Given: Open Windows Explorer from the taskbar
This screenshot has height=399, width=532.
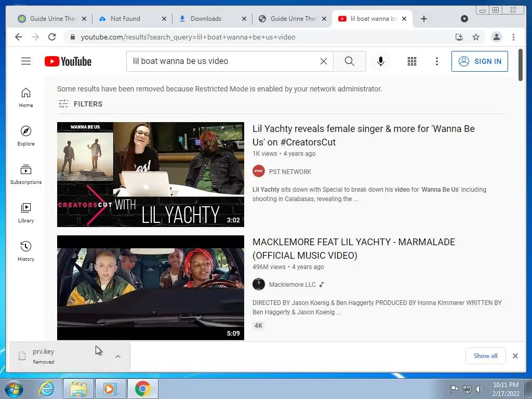Looking at the screenshot, I should [78, 389].
